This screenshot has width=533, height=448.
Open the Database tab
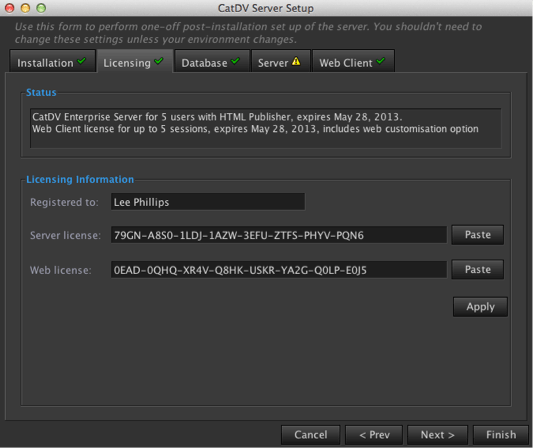212,61
